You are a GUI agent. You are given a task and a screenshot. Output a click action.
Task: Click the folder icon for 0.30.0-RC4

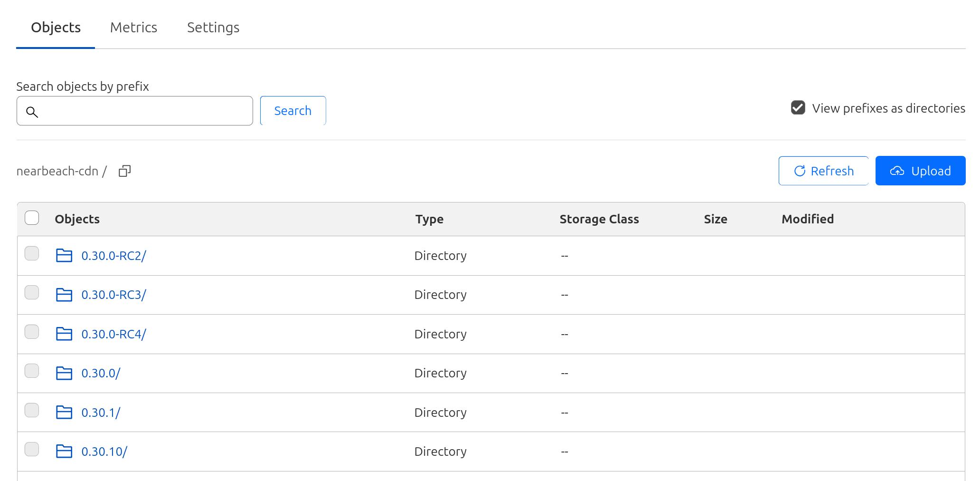64,334
